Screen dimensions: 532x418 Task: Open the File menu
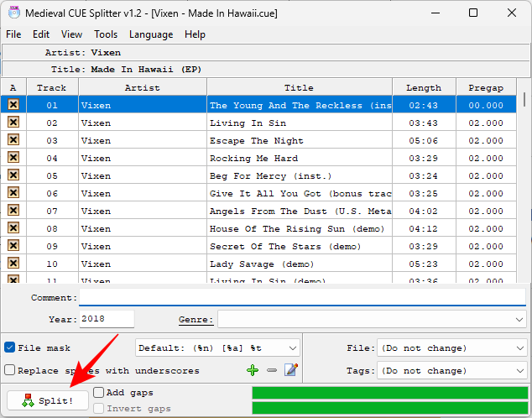pos(13,34)
